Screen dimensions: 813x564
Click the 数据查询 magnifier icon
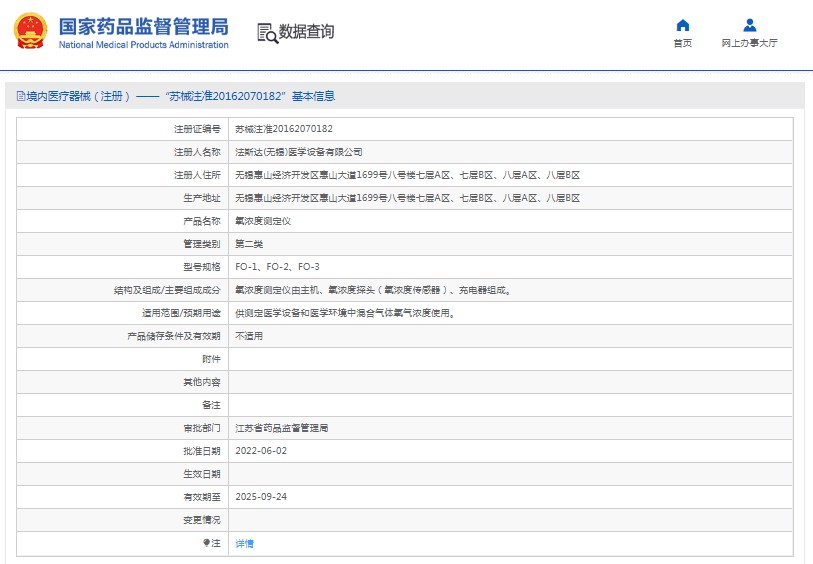tap(267, 33)
